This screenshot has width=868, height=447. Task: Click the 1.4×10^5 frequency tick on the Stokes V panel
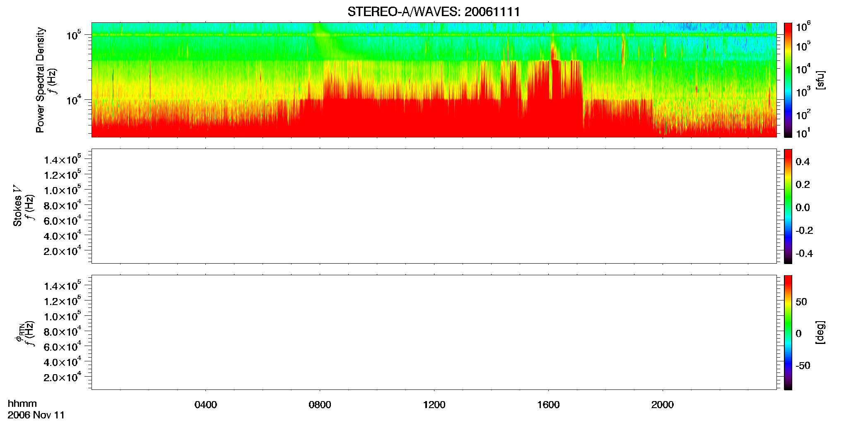click(63, 160)
